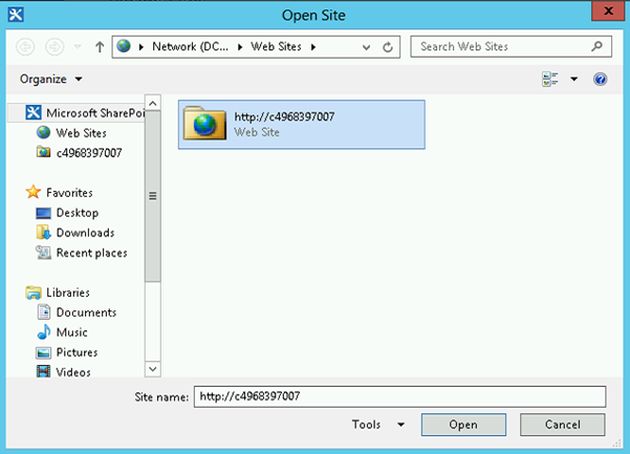Image resolution: width=630 pixels, height=454 pixels.
Task: Refresh the Web Sites folder listing
Action: pyautogui.click(x=388, y=47)
